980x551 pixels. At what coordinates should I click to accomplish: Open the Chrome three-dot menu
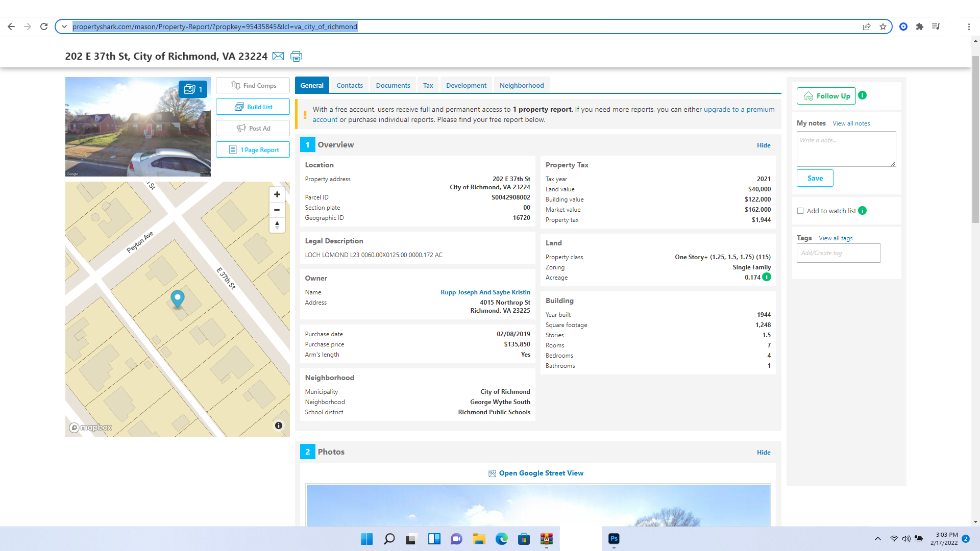pyautogui.click(x=969, y=27)
